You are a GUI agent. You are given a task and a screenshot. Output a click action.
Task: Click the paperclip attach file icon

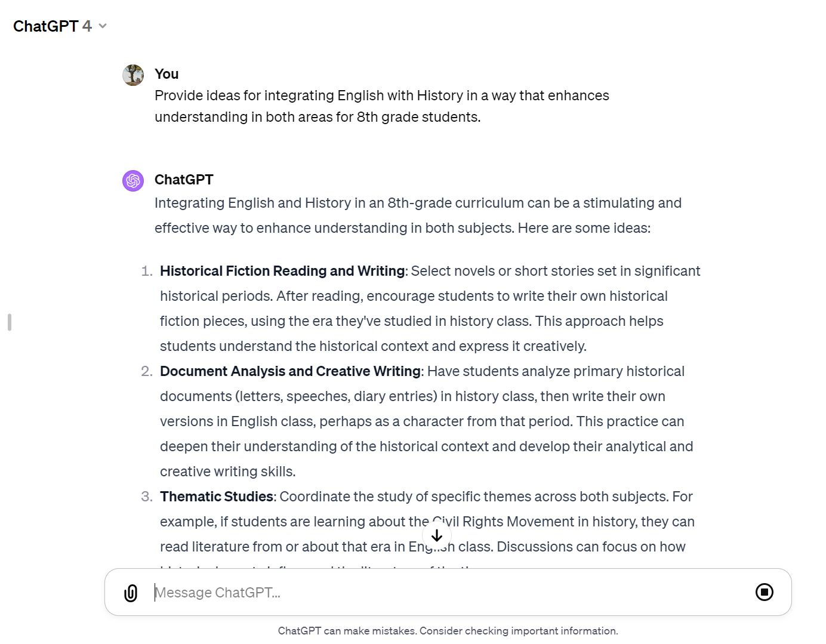coord(131,593)
